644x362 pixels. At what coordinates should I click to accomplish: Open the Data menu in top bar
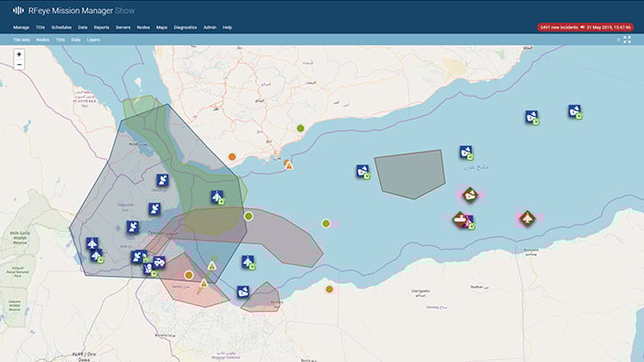click(x=83, y=28)
